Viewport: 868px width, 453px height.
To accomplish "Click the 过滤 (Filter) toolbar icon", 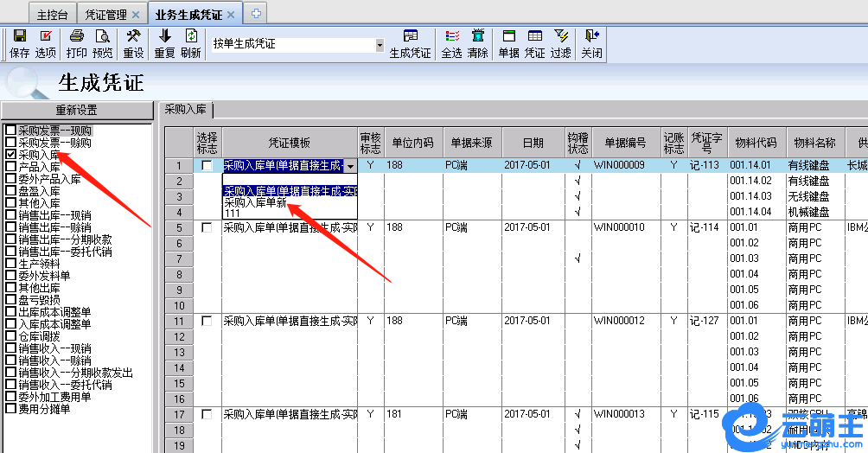I will tap(560, 43).
